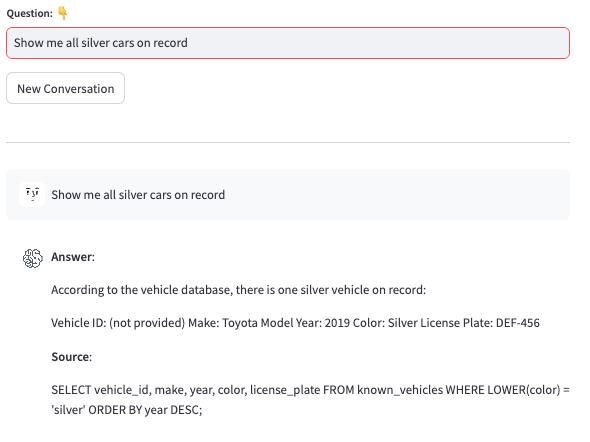The image size is (590, 442).
Task: Click the bold 'Answer:' heading
Action: tap(73, 257)
